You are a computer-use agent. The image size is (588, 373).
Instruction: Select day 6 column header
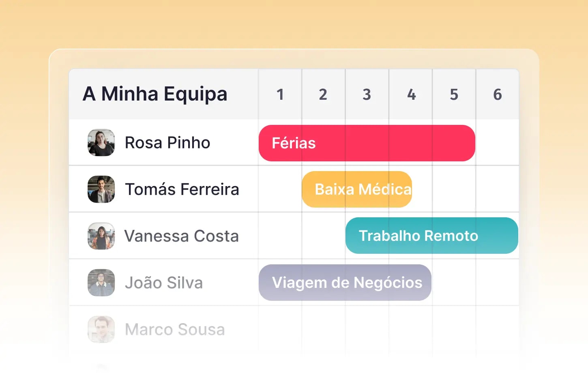pyautogui.click(x=497, y=94)
